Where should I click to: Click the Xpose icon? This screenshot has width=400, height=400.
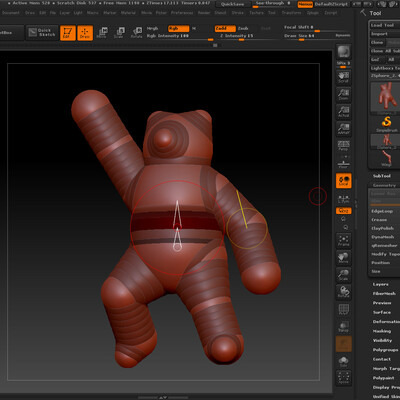coord(343,379)
